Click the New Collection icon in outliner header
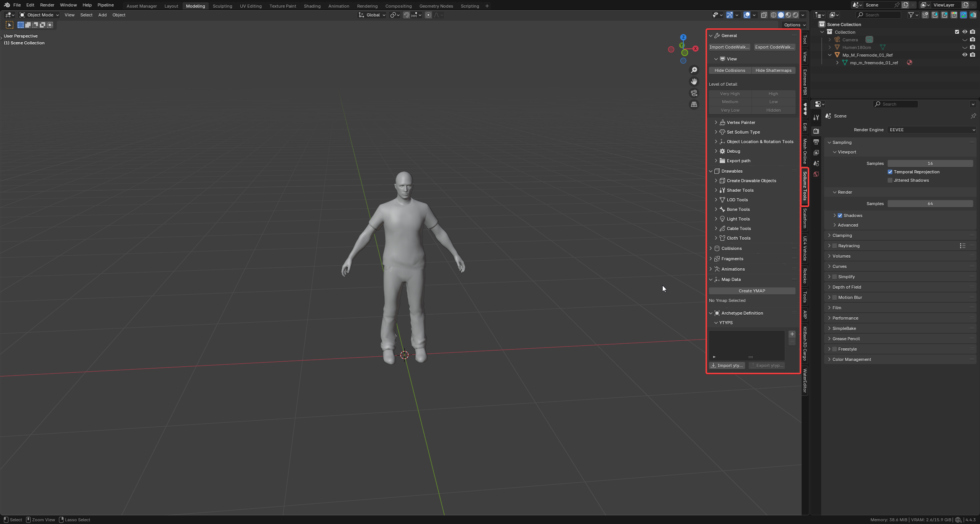980x524 pixels. tap(926, 15)
